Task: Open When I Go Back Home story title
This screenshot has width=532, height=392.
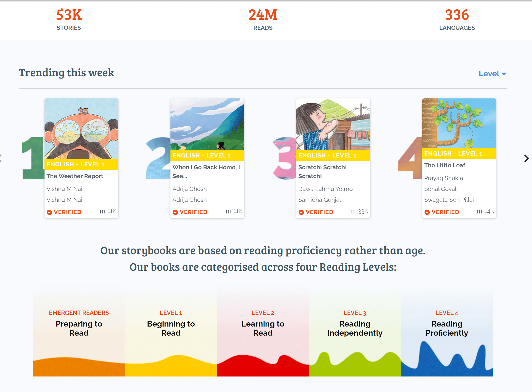Action: pyautogui.click(x=206, y=172)
